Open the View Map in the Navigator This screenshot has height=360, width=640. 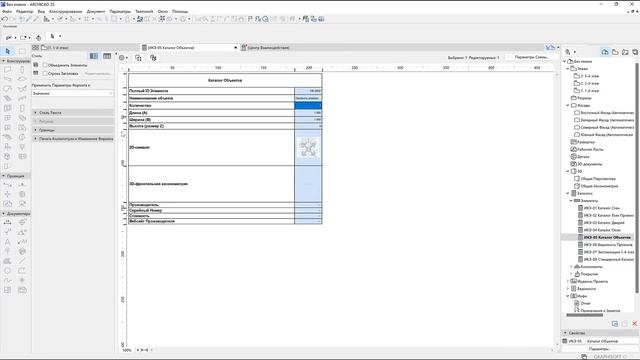pos(615,52)
